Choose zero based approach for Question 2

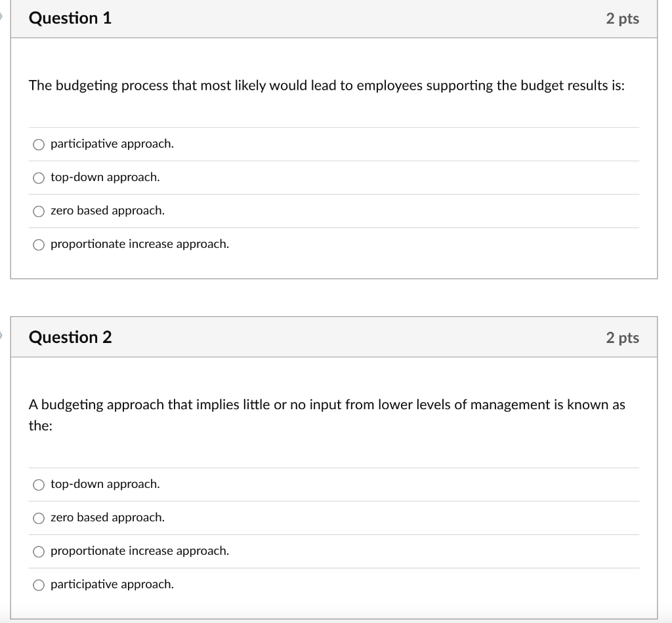(x=38, y=517)
